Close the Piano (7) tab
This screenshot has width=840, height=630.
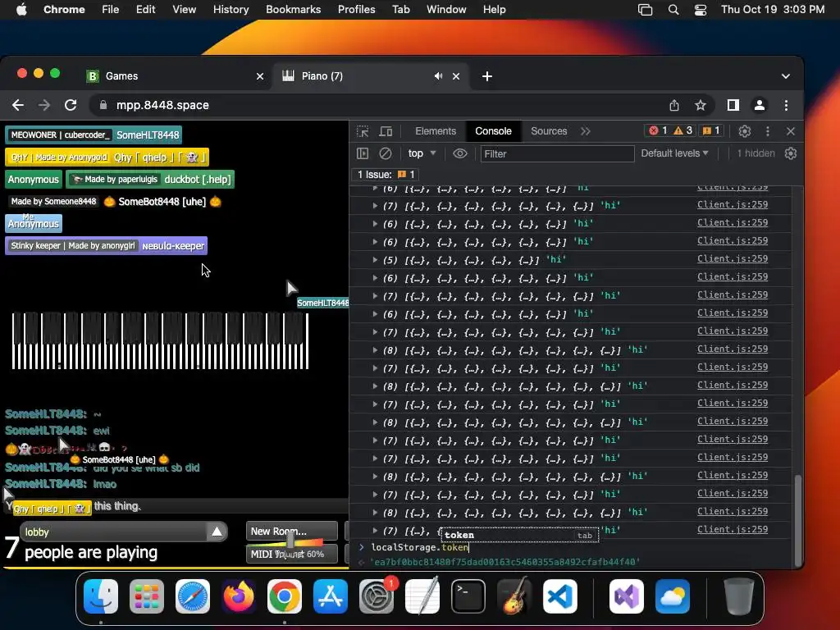tap(456, 76)
